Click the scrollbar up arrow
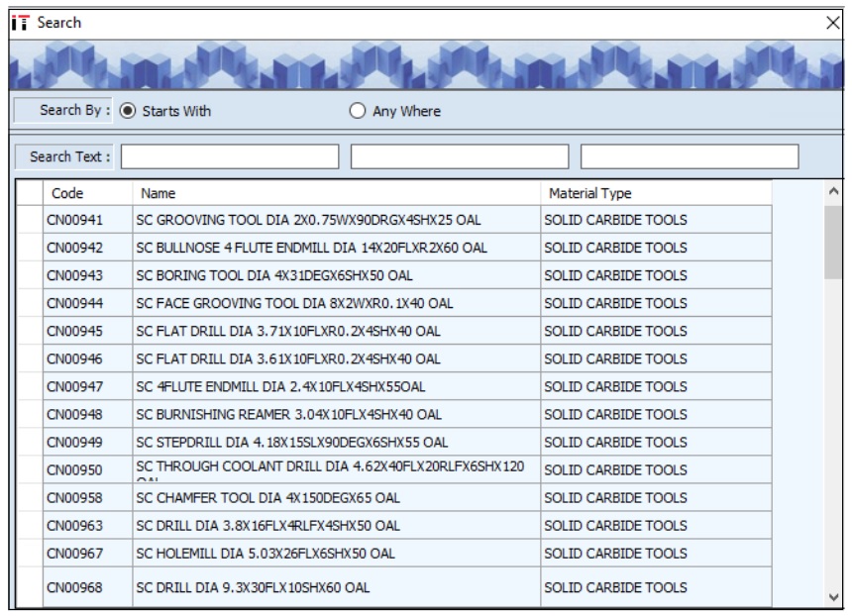852x616 pixels. click(833, 191)
